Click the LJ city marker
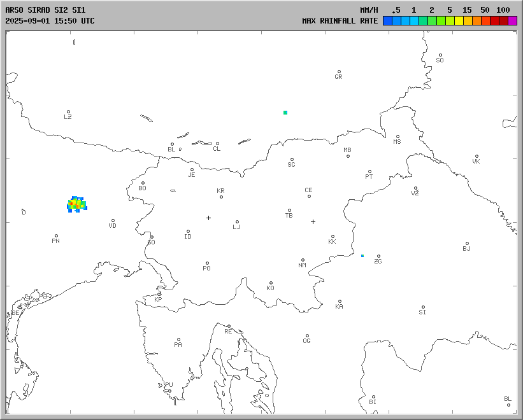Image resolution: width=523 pixels, height=420 pixels. coord(237,221)
